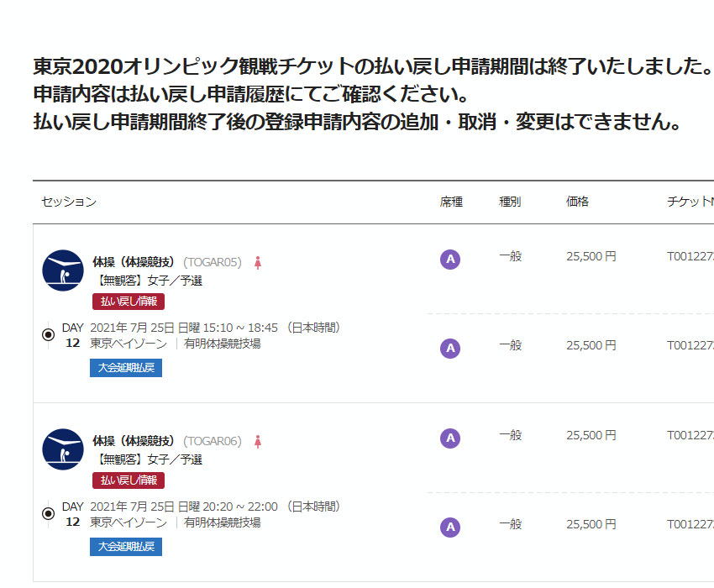The width and height of the screenshot is (714, 588).
Task: Click 東京ベイゾーン for 15:10 session
Action: click(x=129, y=344)
